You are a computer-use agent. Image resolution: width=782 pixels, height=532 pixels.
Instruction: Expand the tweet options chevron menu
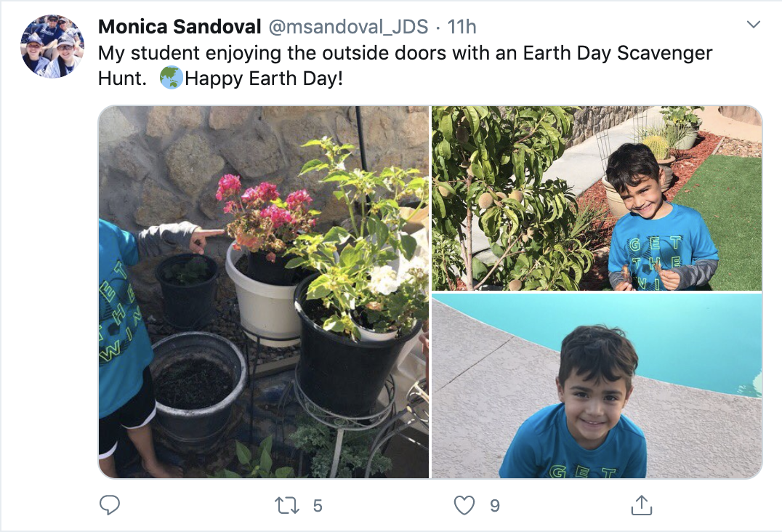(754, 25)
